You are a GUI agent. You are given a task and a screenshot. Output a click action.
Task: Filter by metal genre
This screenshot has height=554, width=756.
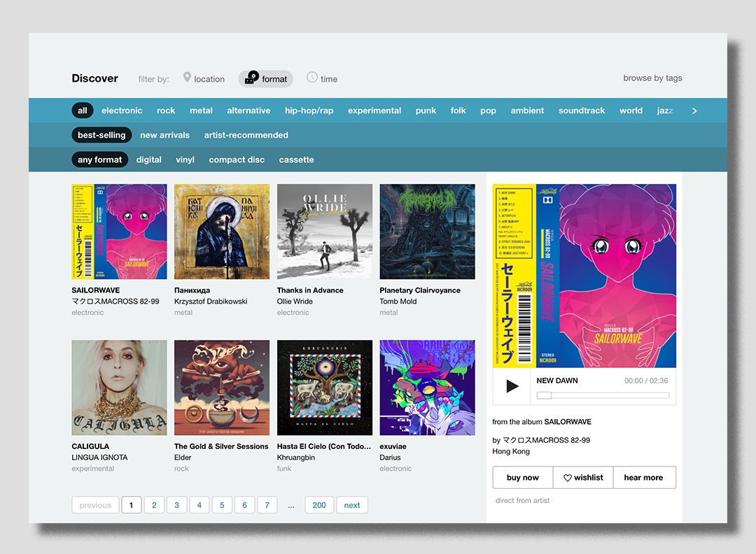coord(201,111)
